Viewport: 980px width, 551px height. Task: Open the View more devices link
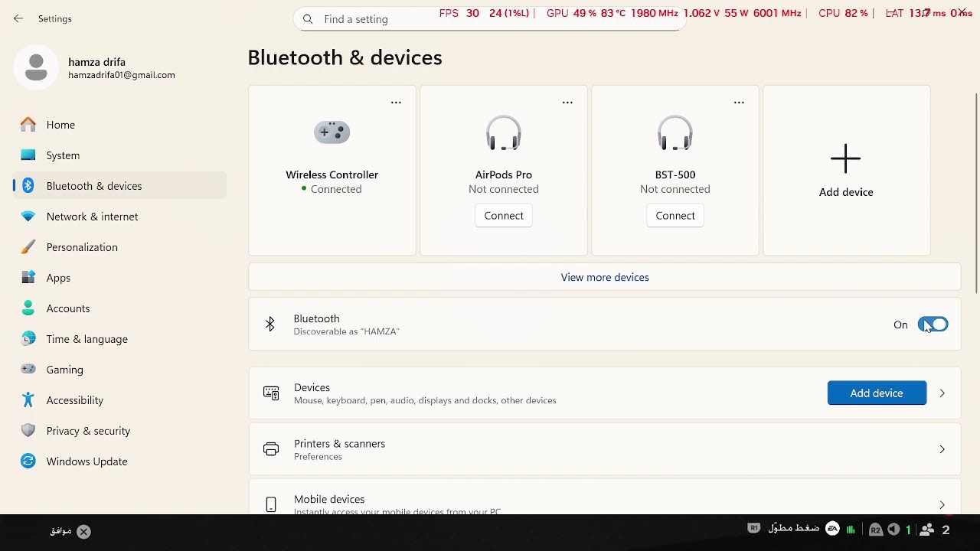[x=605, y=277]
